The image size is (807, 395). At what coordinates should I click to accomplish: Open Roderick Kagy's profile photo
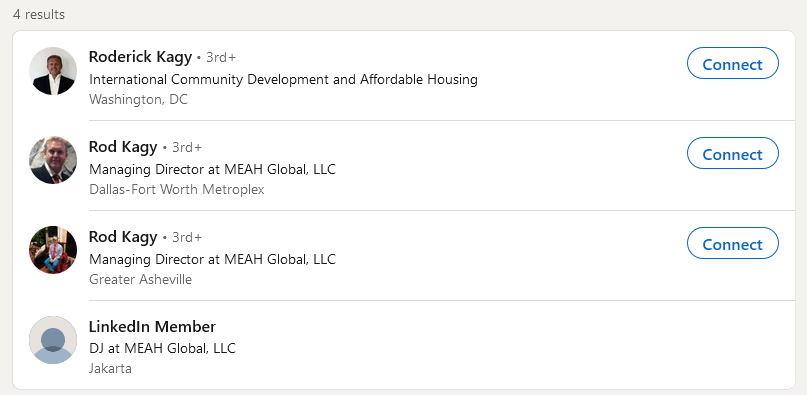pyautogui.click(x=53, y=71)
